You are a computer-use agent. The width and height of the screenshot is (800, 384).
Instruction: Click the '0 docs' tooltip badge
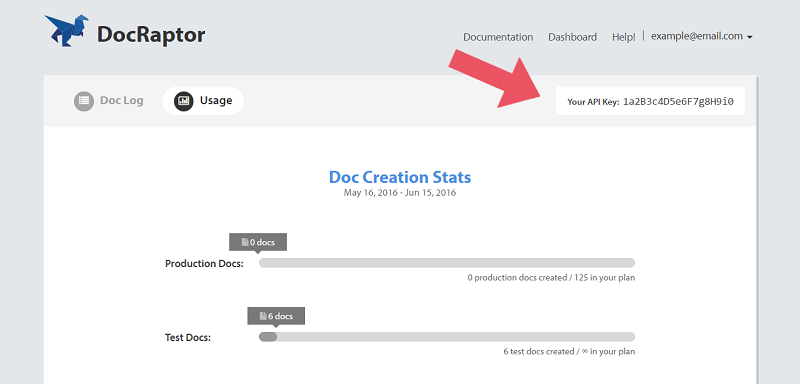tap(258, 242)
